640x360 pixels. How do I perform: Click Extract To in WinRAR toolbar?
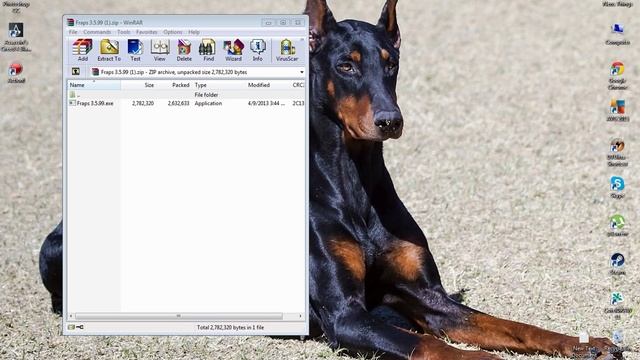click(109, 50)
